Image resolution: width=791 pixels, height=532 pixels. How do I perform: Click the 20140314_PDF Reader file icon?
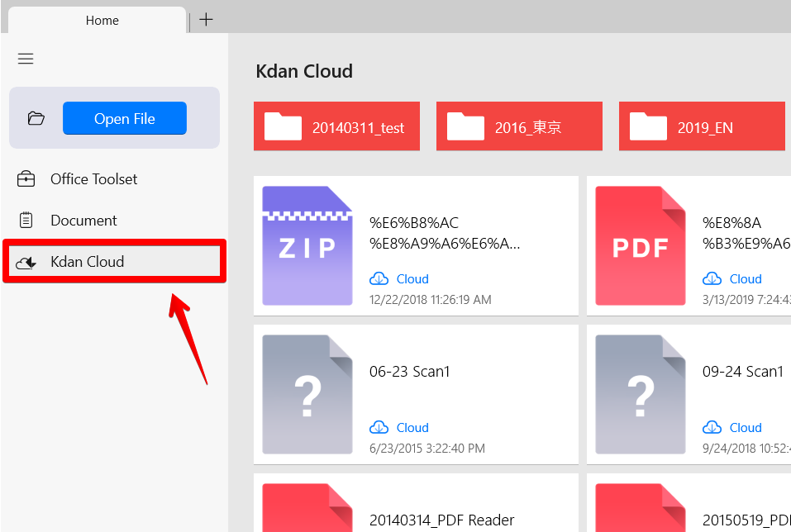(307, 508)
